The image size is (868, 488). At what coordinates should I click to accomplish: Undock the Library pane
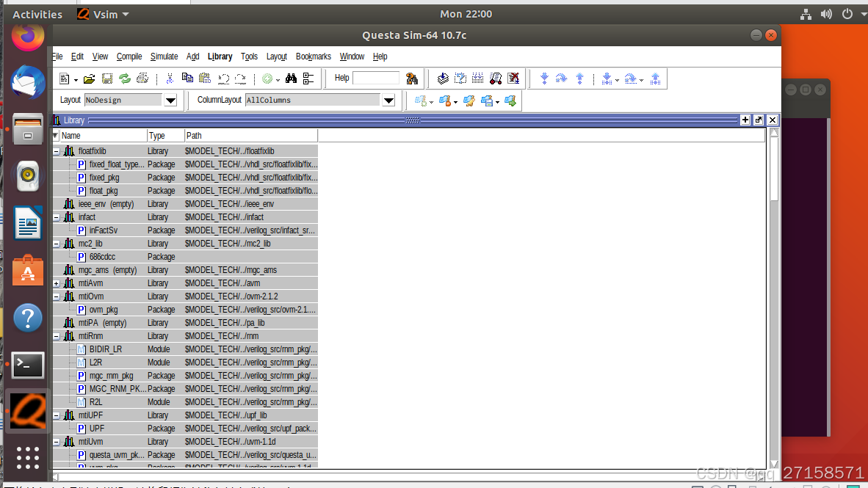759,120
